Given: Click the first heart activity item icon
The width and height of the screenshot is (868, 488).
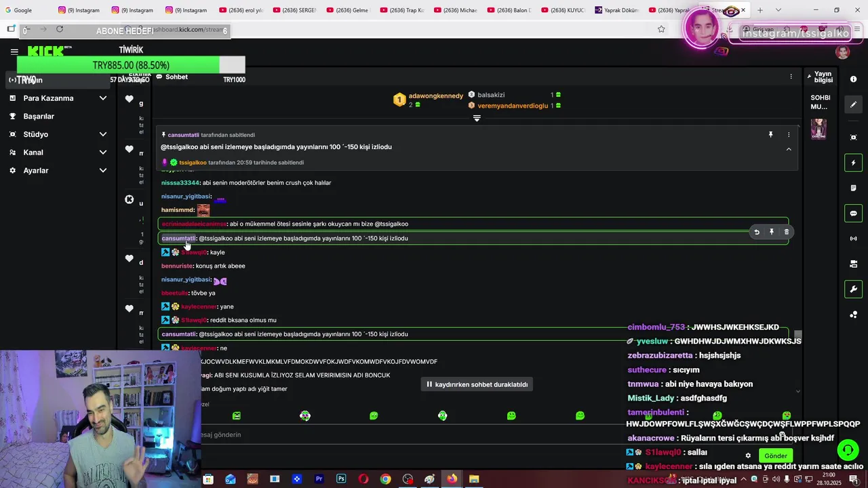Looking at the screenshot, I should pos(129,99).
